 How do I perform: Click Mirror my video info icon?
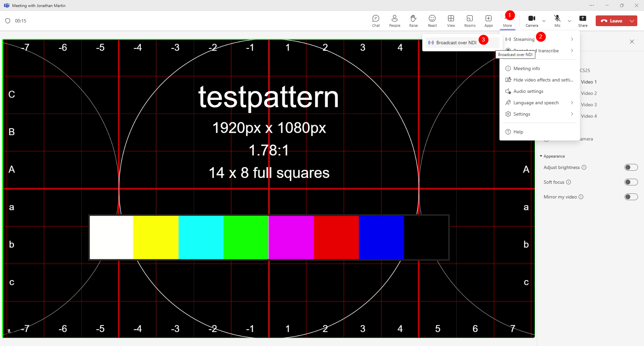click(581, 197)
